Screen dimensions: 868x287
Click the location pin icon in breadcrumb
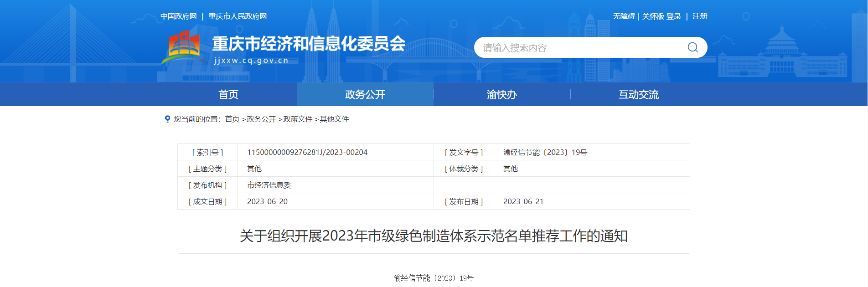point(167,119)
